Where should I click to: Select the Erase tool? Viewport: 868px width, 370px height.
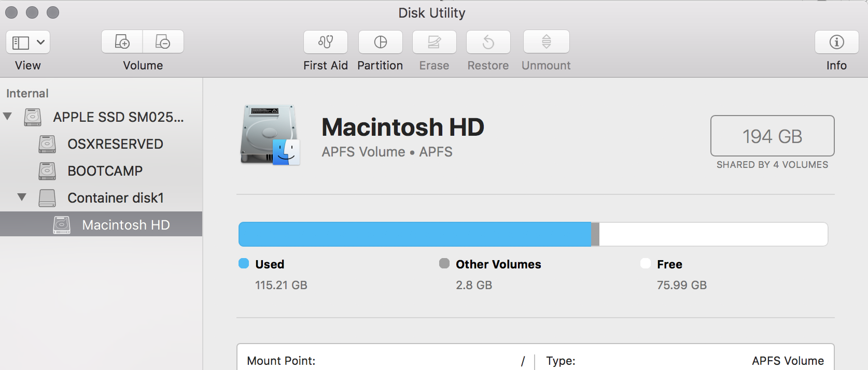click(434, 42)
